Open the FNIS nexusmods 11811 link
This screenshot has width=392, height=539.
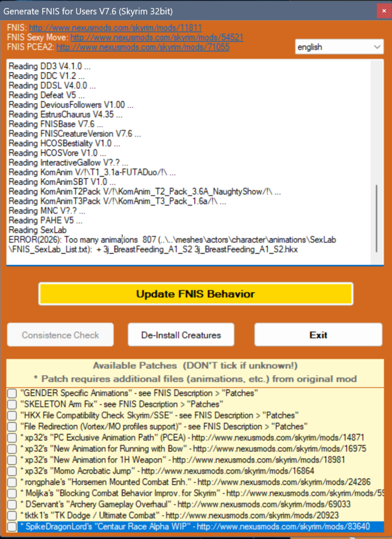tap(115, 27)
